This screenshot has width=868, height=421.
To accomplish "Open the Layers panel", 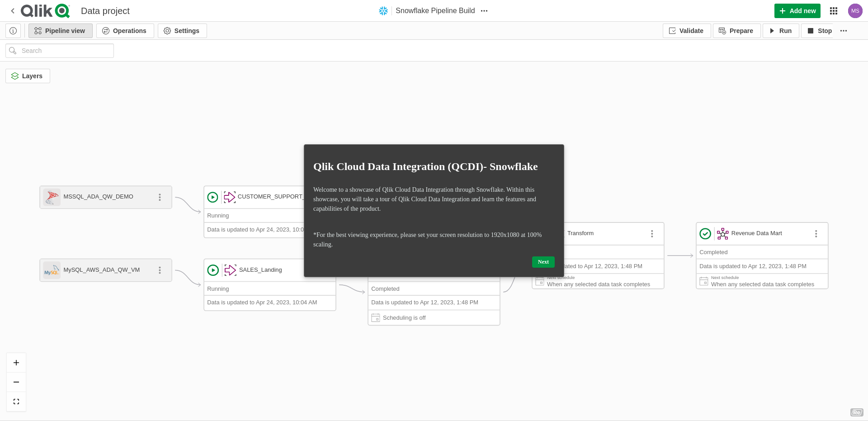I will (27, 76).
